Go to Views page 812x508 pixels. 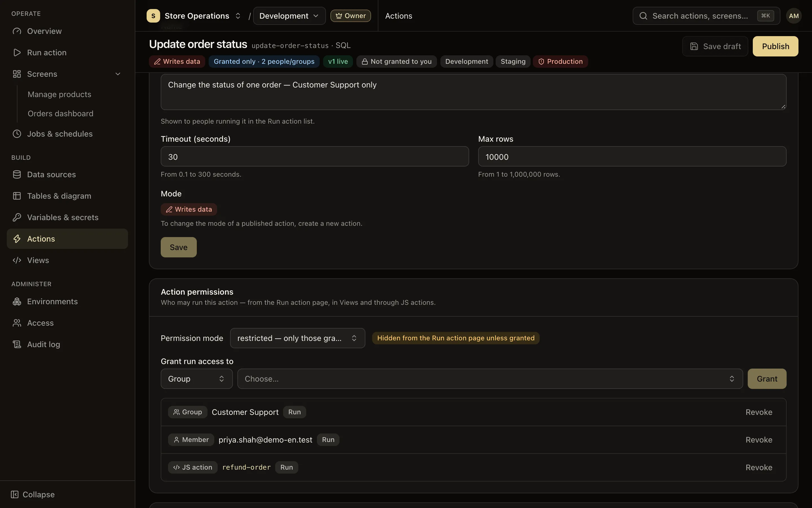(67, 261)
